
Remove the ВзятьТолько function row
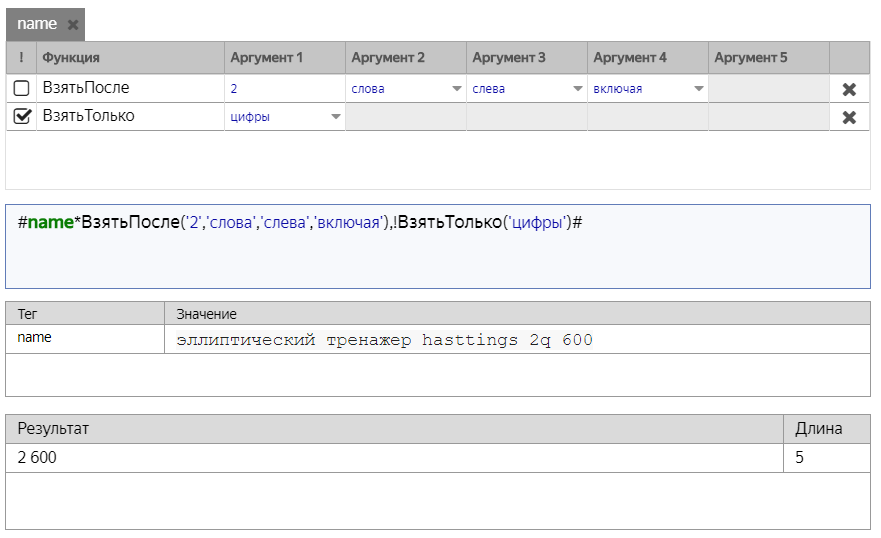click(849, 117)
